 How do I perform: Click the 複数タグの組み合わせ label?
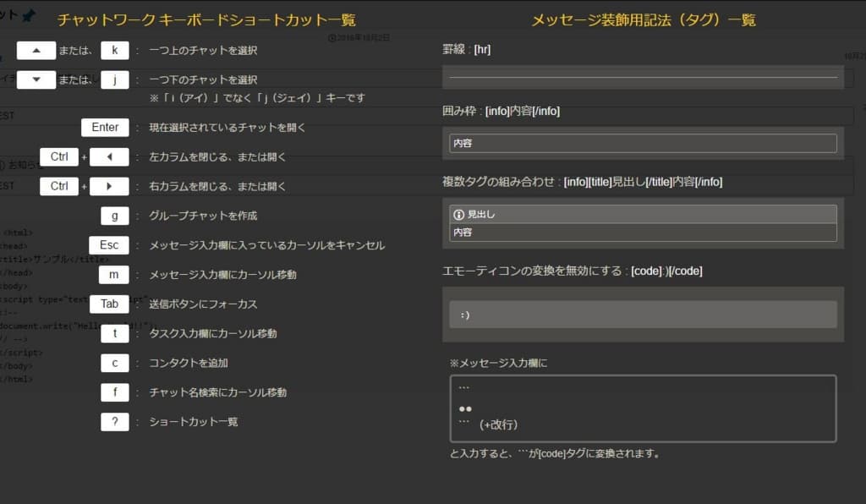click(x=582, y=182)
